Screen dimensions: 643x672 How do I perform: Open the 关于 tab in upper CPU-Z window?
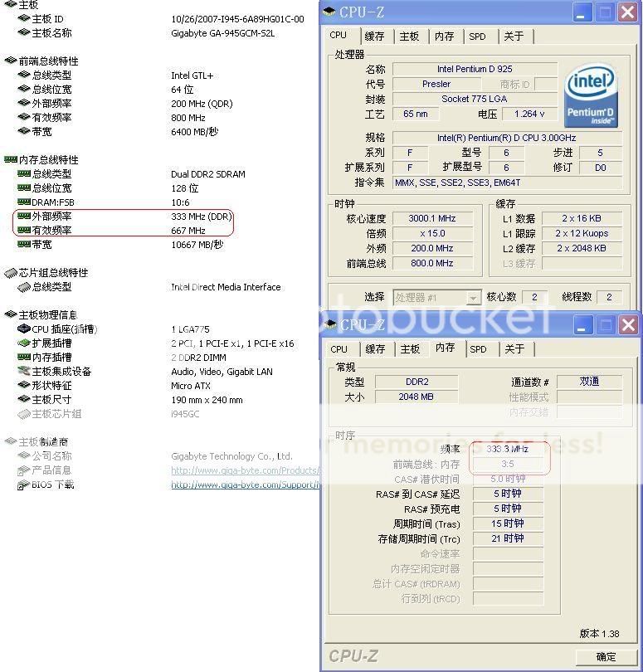pyautogui.click(x=514, y=37)
